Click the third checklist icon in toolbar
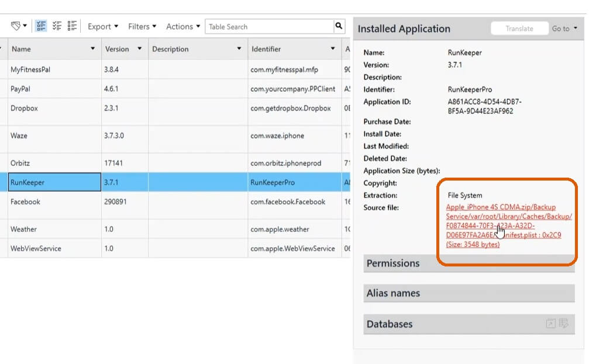Viewport: 589px width, 364px height. 73,26
